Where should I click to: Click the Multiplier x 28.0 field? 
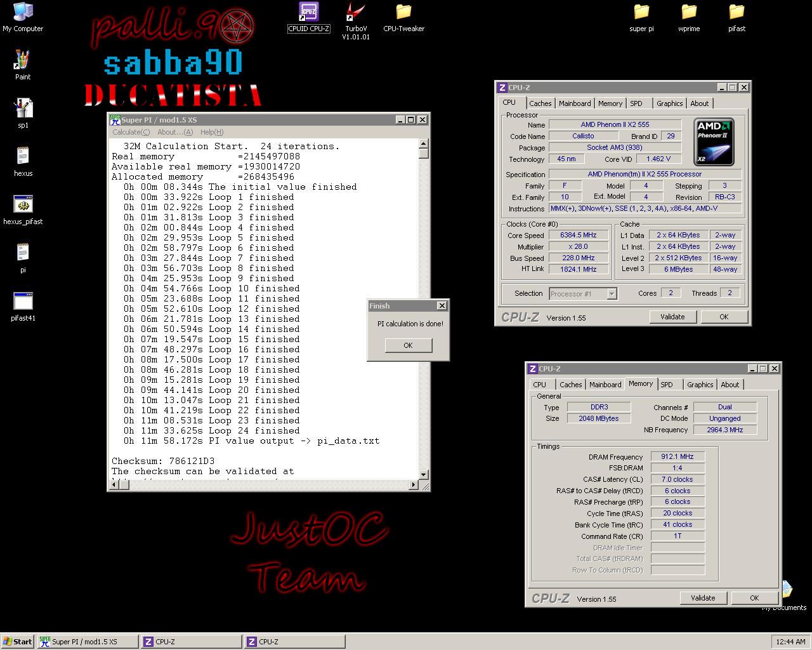tap(579, 247)
